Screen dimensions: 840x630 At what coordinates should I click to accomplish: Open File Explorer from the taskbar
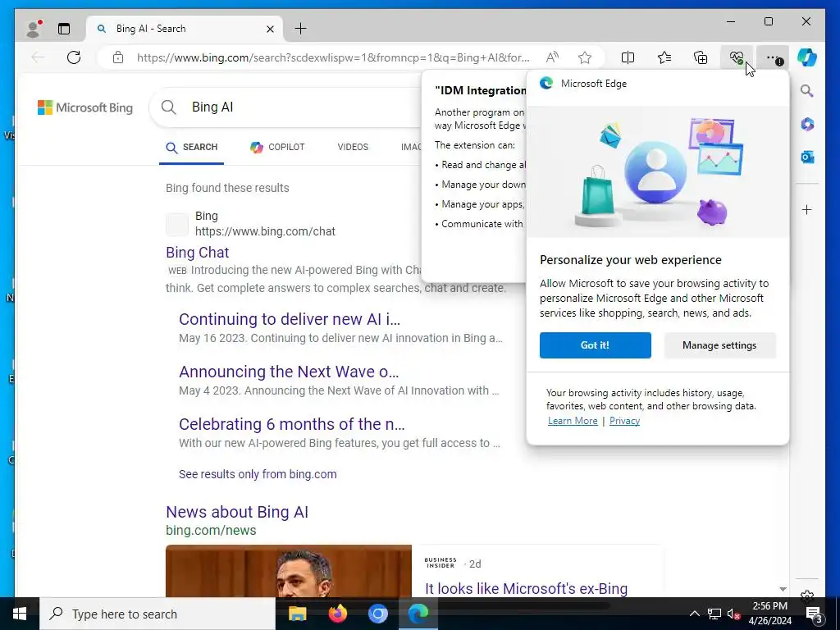coord(297,614)
